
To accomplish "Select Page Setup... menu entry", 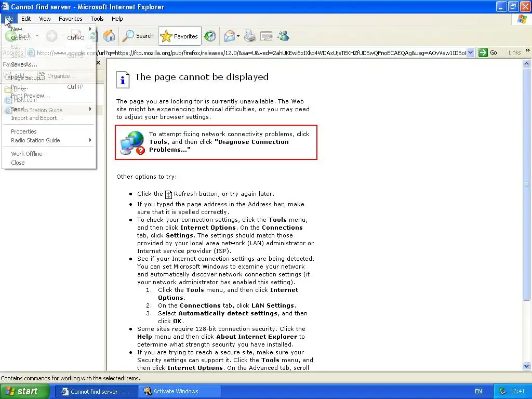I will point(48,78).
